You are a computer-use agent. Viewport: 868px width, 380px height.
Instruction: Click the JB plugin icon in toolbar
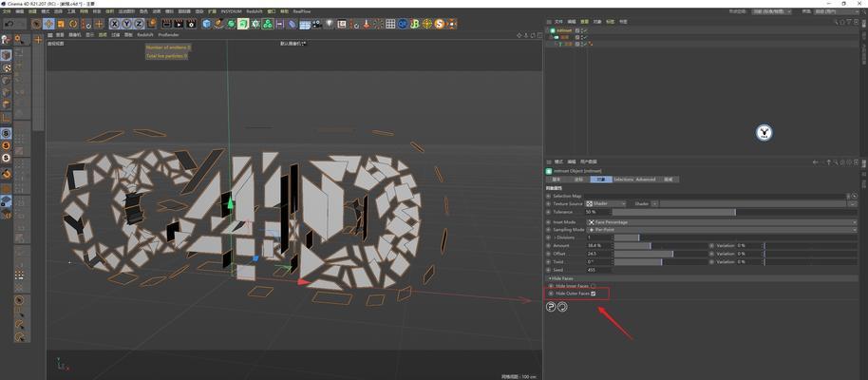415,24
